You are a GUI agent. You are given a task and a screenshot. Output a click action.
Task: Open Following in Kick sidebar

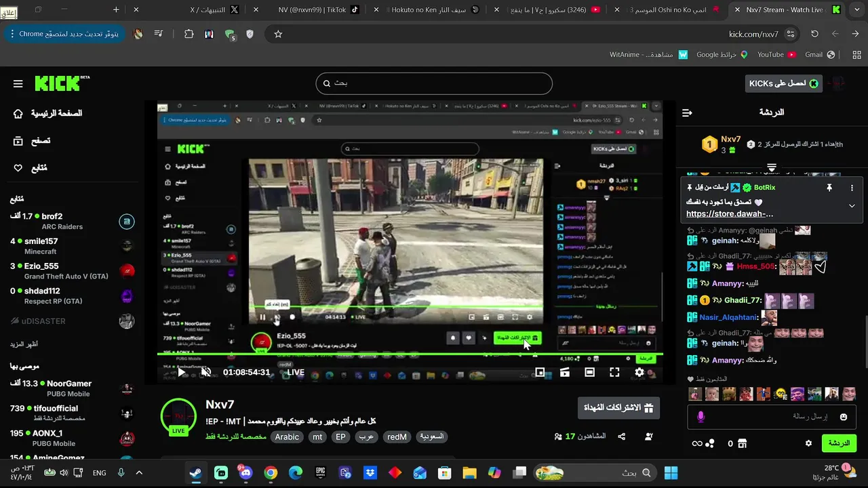(31, 168)
